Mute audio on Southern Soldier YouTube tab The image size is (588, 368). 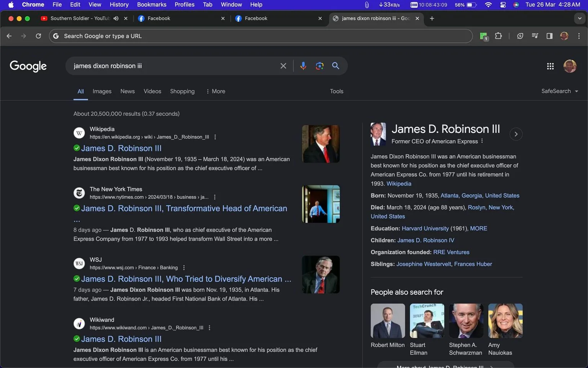click(x=116, y=18)
